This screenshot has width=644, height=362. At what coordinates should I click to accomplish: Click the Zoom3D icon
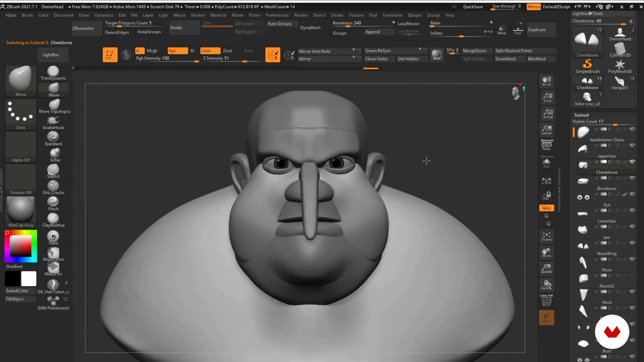pyautogui.click(x=547, y=268)
